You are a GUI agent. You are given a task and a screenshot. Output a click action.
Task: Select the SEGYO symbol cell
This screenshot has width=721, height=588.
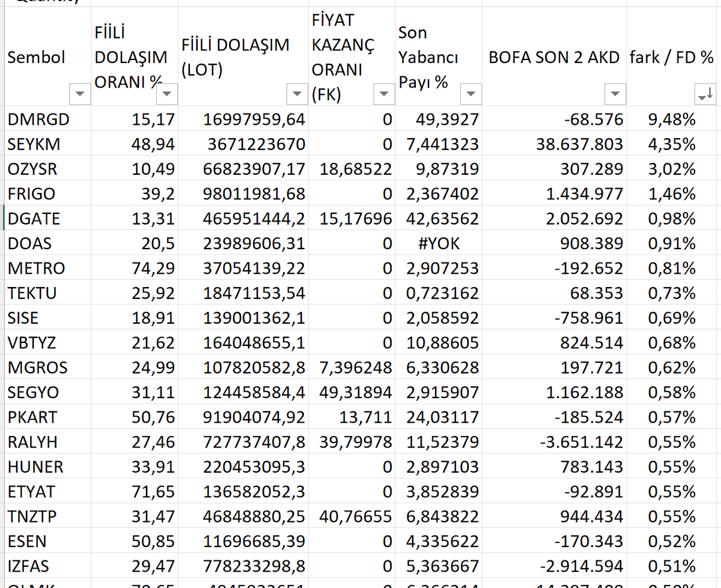pos(47,392)
